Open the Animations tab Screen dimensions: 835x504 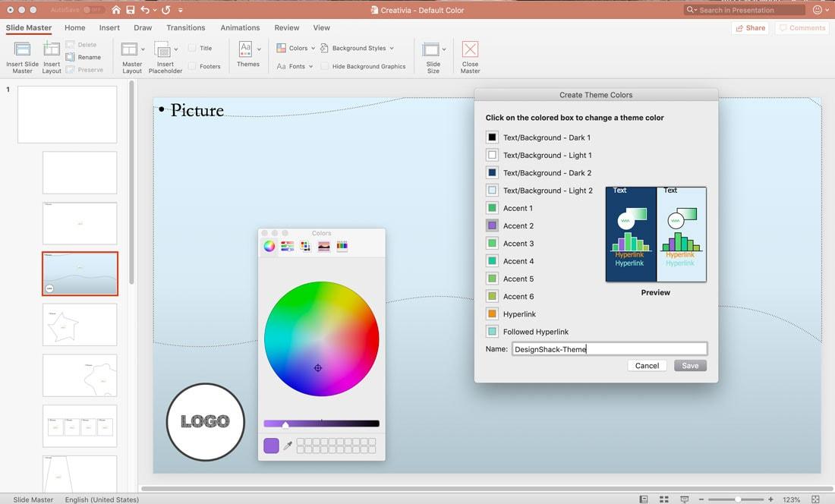coord(240,27)
